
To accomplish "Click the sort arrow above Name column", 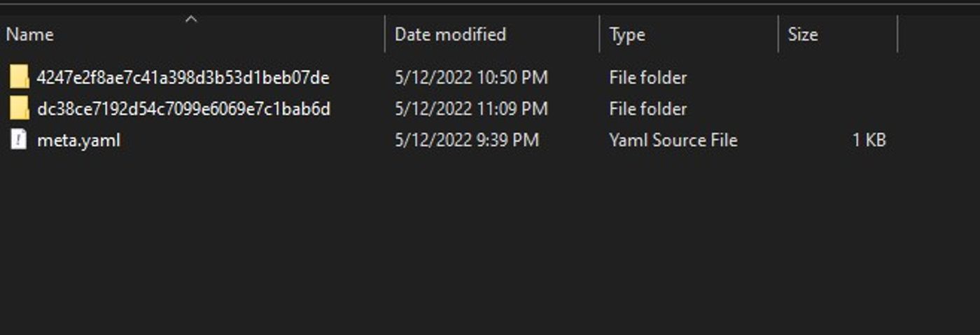I will point(191,20).
